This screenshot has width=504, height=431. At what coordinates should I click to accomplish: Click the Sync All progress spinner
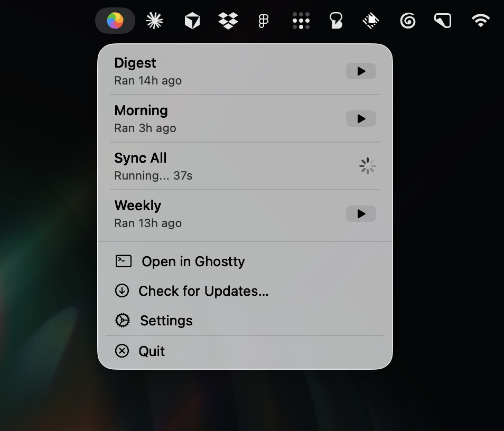[x=367, y=166]
